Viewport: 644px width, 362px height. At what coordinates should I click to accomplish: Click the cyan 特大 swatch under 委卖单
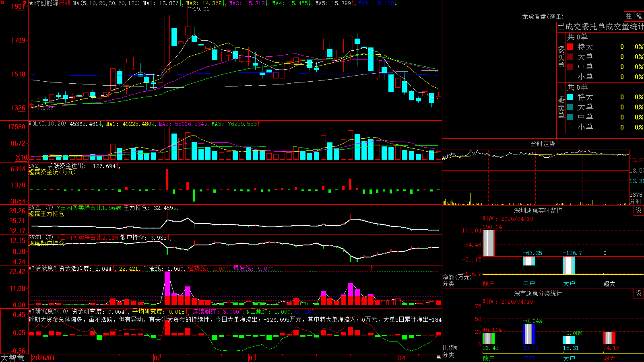[x=570, y=97]
